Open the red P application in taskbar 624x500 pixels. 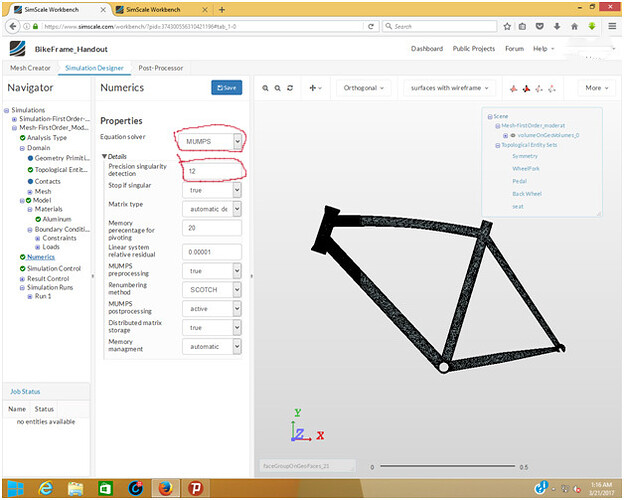tap(195, 488)
